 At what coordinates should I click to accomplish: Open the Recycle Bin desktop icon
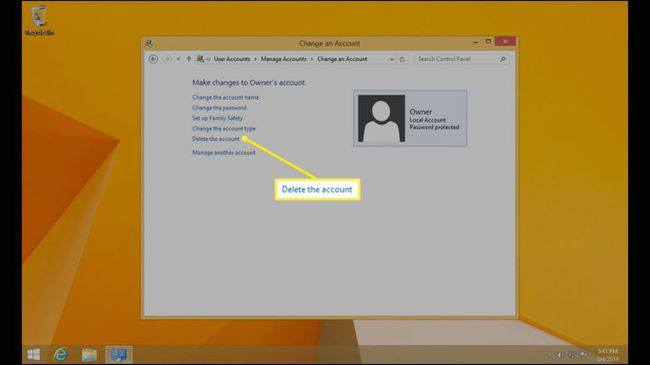pyautogui.click(x=39, y=21)
